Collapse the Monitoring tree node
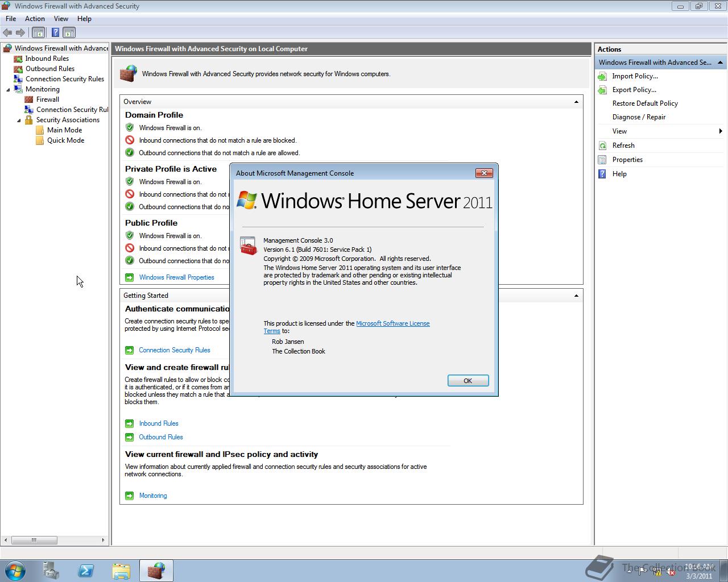The width and height of the screenshot is (728, 582). (8, 89)
